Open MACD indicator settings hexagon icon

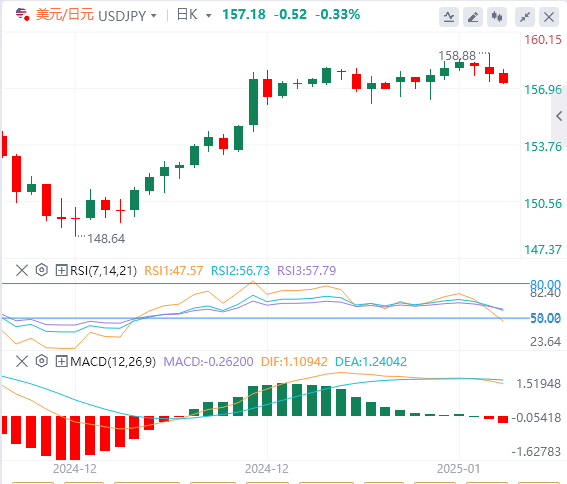(x=42, y=361)
